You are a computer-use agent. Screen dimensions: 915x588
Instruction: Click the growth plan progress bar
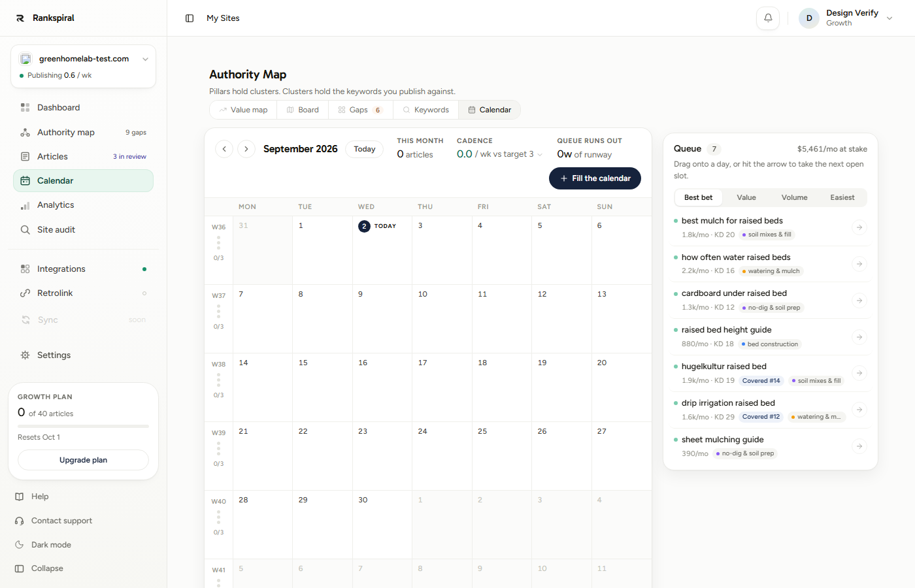(x=83, y=426)
